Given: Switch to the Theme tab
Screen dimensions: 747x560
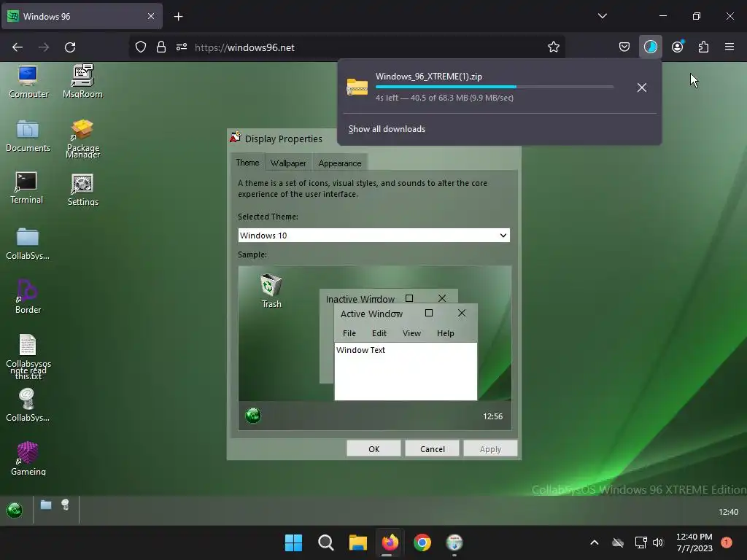Looking at the screenshot, I should pos(247,163).
